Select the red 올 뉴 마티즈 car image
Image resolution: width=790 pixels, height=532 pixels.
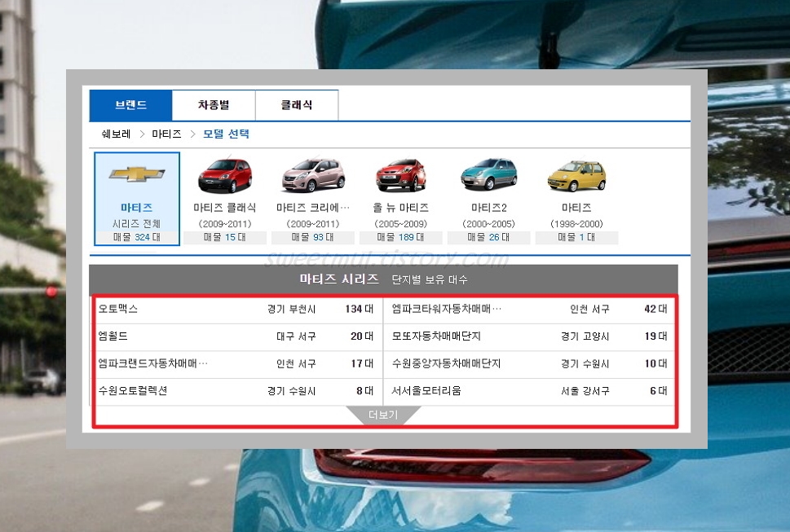click(401, 176)
